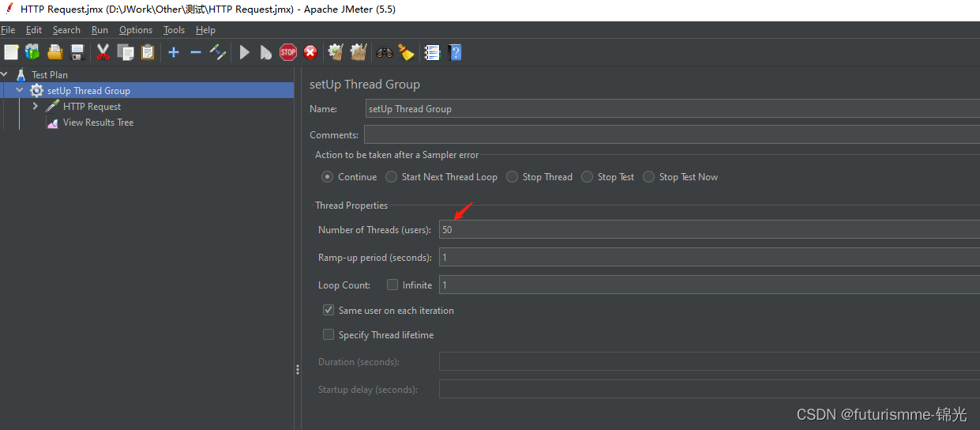Stop the test with the STOP sign icon
The image size is (980, 430).
pyautogui.click(x=288, y=52)
